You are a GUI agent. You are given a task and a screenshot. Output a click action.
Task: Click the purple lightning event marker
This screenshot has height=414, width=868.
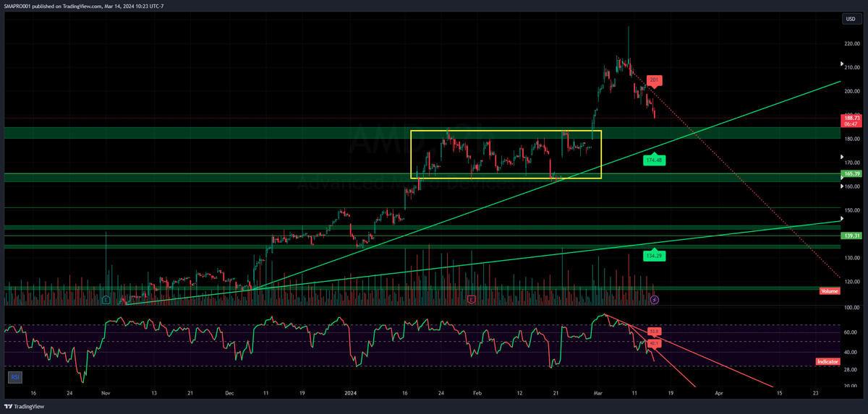655,298
